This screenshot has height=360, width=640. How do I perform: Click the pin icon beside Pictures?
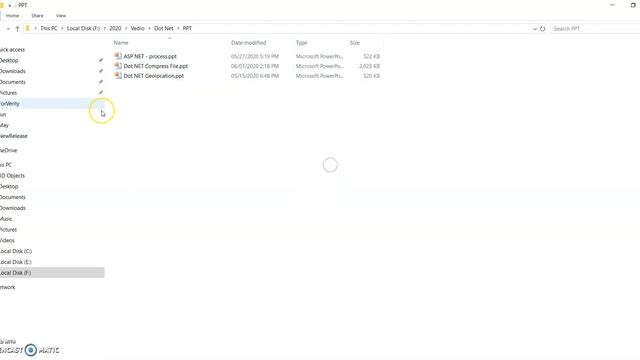(x=101, y=93)
